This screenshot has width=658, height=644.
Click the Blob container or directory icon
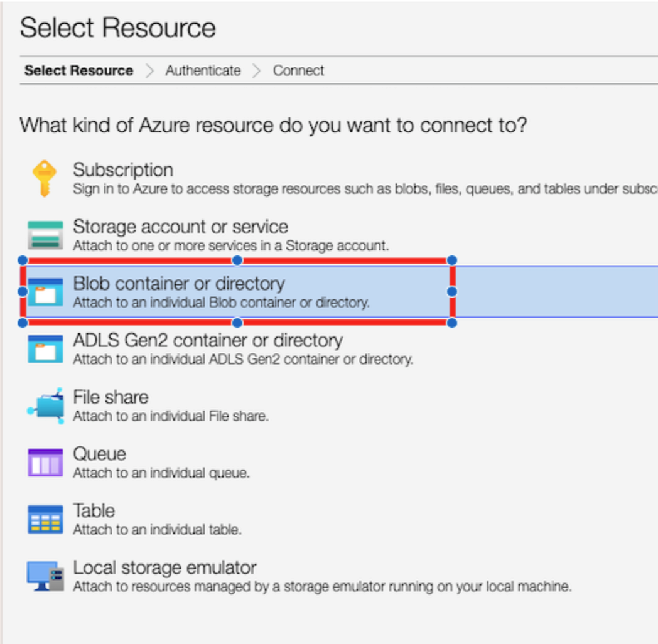click(x=45, y=292)
